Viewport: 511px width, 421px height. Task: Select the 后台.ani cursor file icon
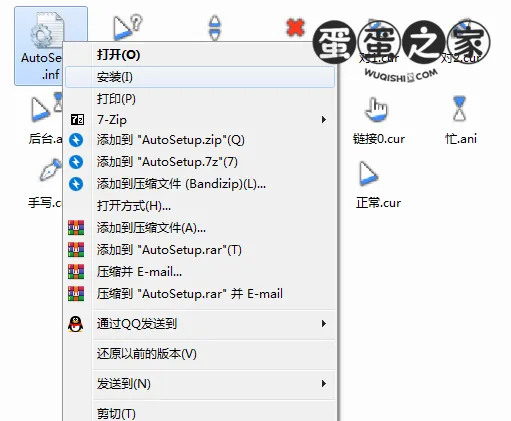coord(47,107)
